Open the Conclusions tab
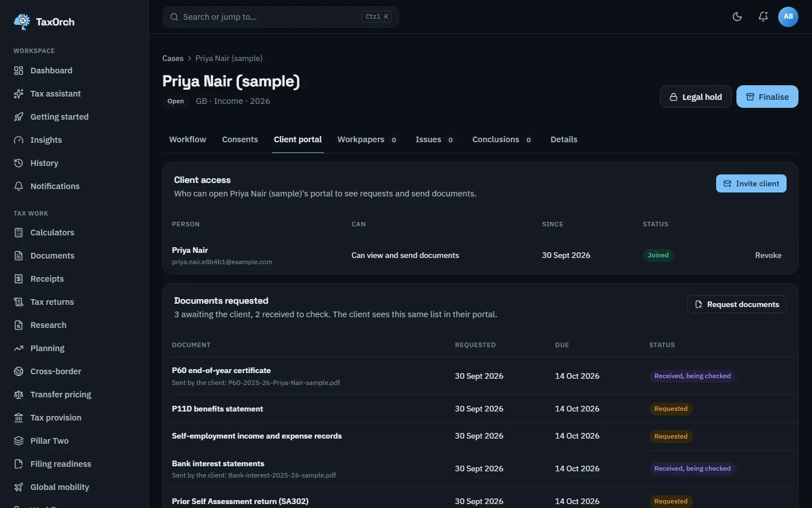Viewport: 812px width, 508px height. pos(502,139)
